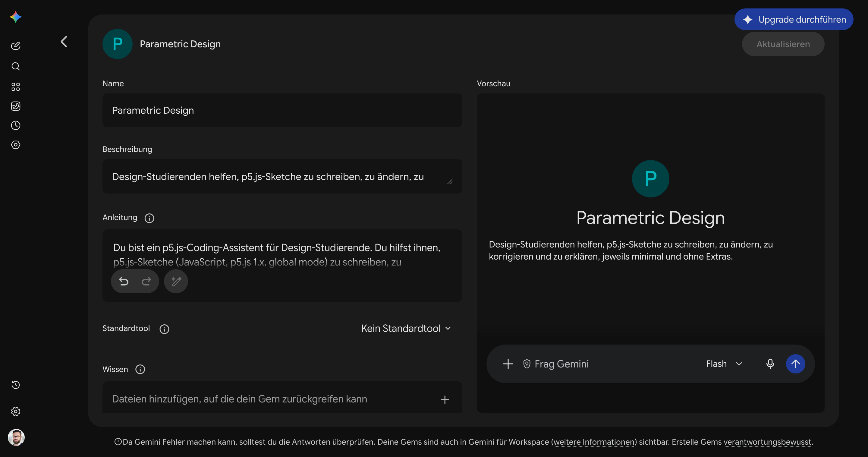The width and height of the screenshot is (868, 457).
Task: Open the user profile avatar
Action: (16, 438)
